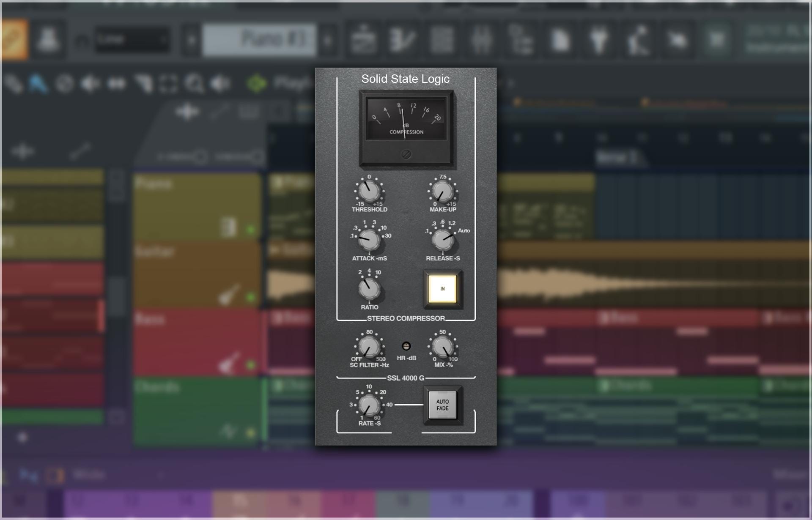Screen dimensions: 812x520
Task: Click the HR -dB trim screw
Action: tap(406, 346)
